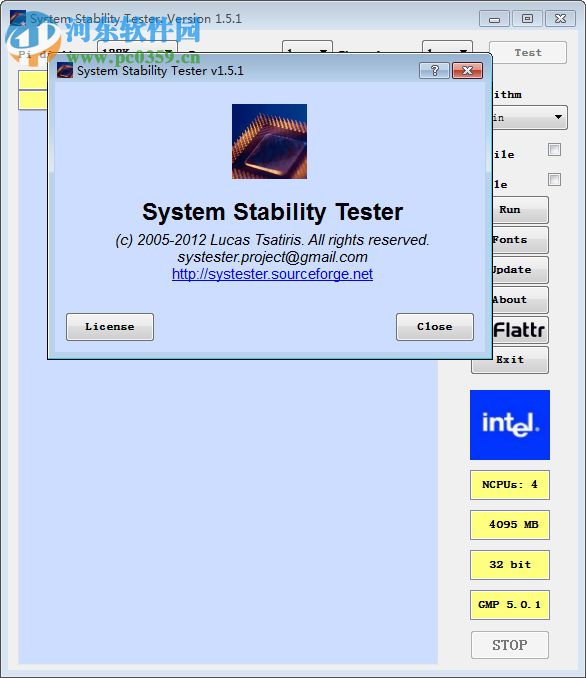Open the systester.sourceforge.net link

(x=272, y=274)
